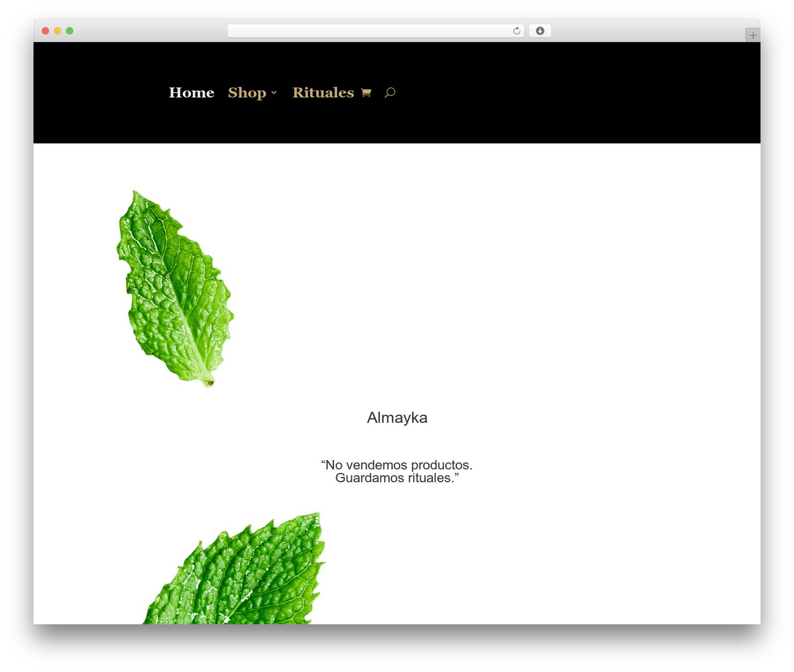Click quote "No vendemos productos."

click(397, 465)
